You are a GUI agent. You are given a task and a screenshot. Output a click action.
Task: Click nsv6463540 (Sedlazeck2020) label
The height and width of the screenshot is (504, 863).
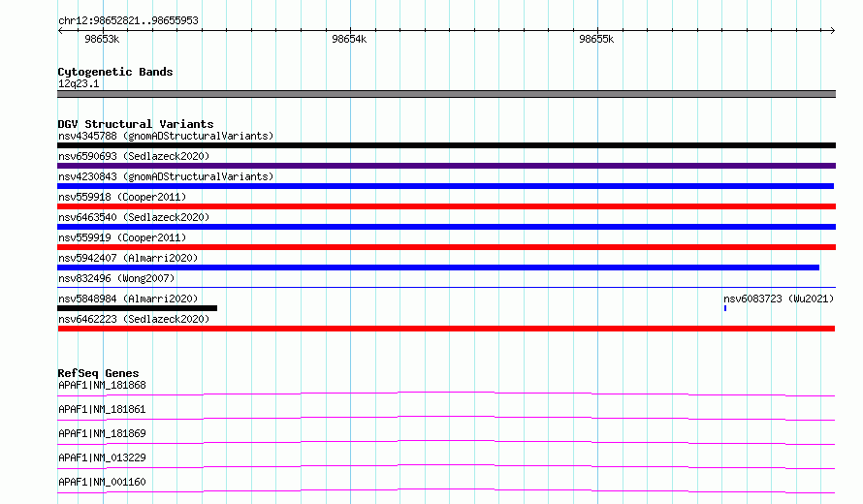134,217
